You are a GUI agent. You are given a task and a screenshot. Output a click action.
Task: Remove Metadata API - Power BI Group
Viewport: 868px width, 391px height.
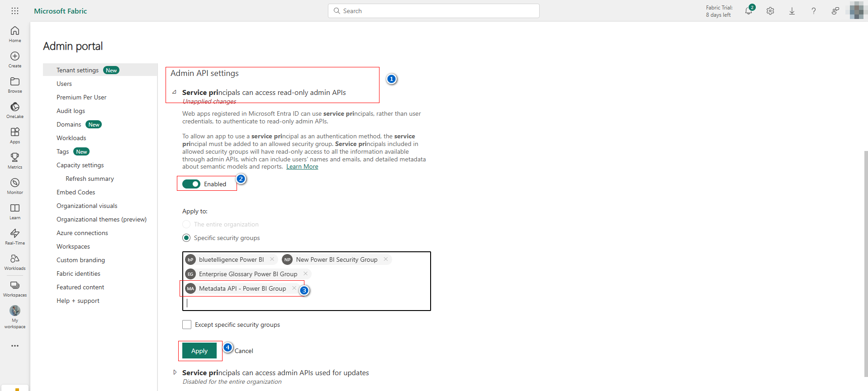click(x=294, y=288)
